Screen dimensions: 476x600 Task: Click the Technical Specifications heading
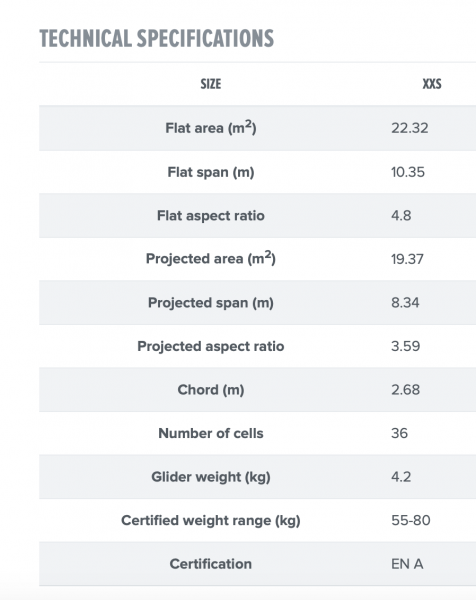156,38
